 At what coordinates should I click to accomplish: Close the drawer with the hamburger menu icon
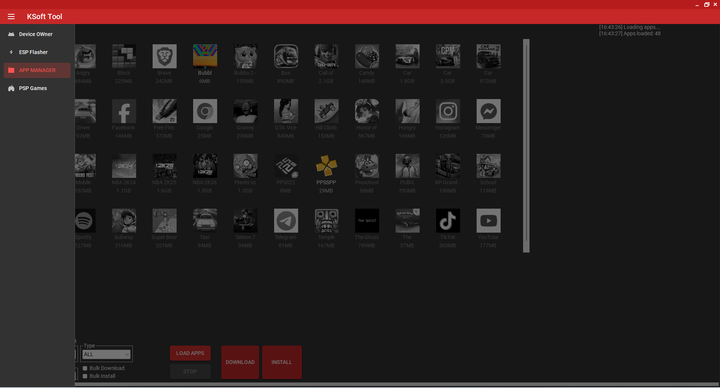[11, 17]
